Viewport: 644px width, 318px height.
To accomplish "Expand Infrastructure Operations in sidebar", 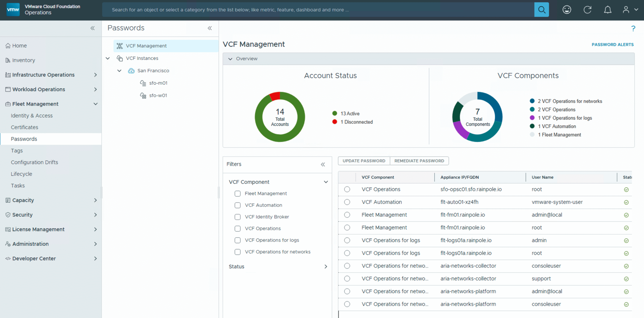I will pyautogui.click(x=95, y=75).
